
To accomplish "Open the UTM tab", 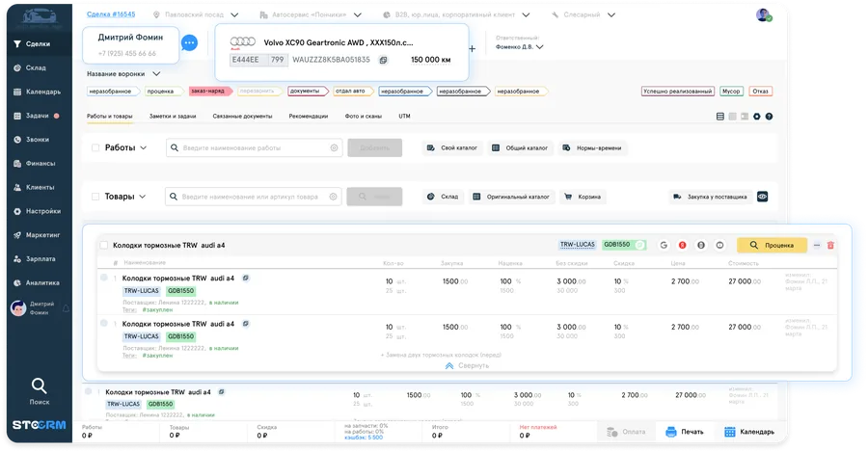I will pyautogui.click(x=405, y=117).
